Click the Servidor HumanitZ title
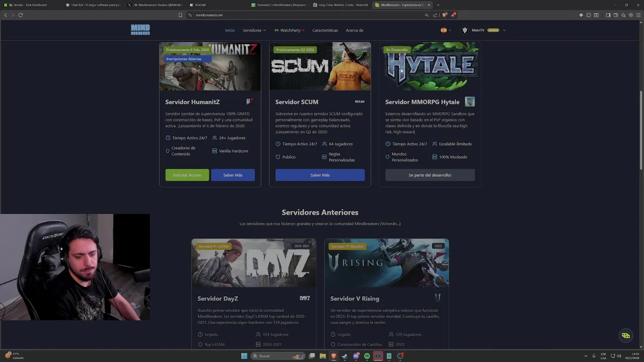This screenshot has width=644, height=362. click(193, 102)
